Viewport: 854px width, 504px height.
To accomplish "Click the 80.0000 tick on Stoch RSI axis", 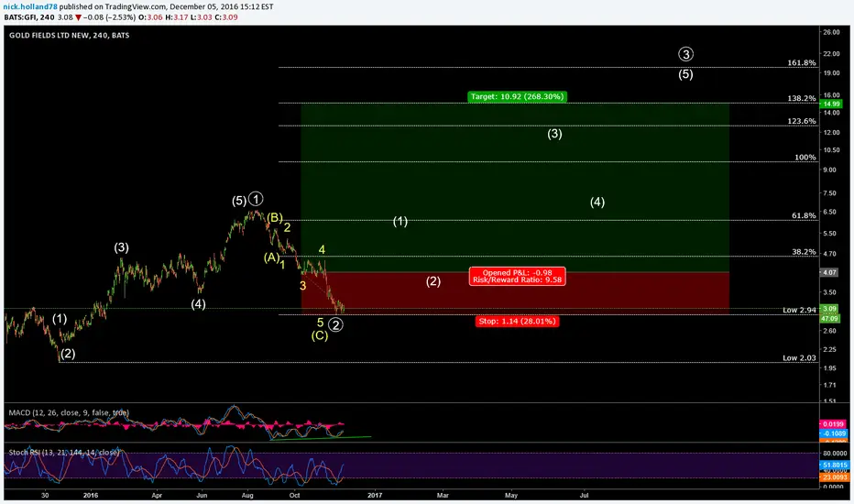I will click(835, 453).
